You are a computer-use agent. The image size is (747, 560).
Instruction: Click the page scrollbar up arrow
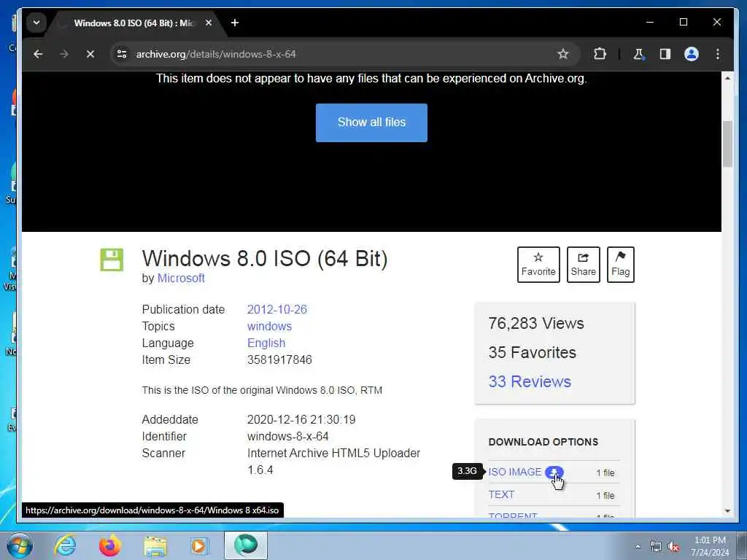727,78
